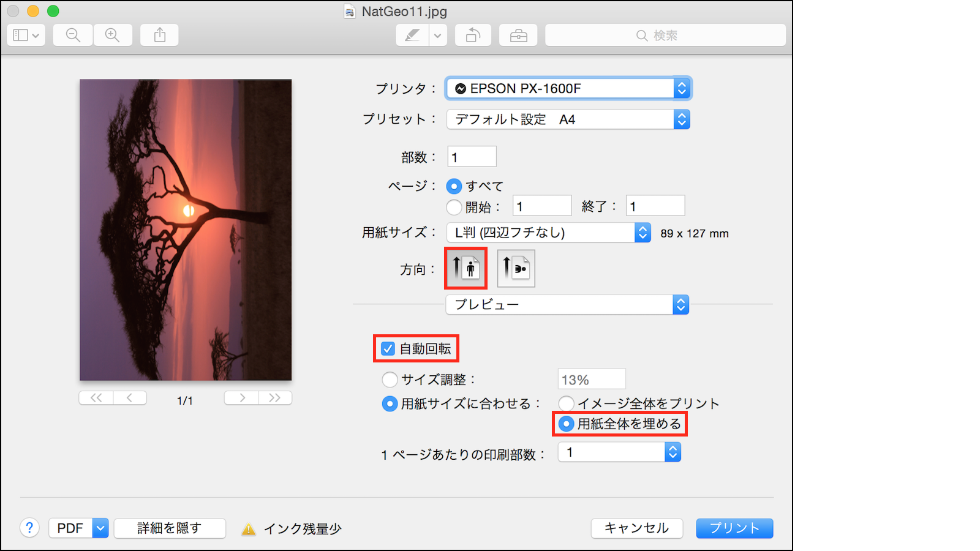Click the インク残量少 status text

click(x=303, y=529)
